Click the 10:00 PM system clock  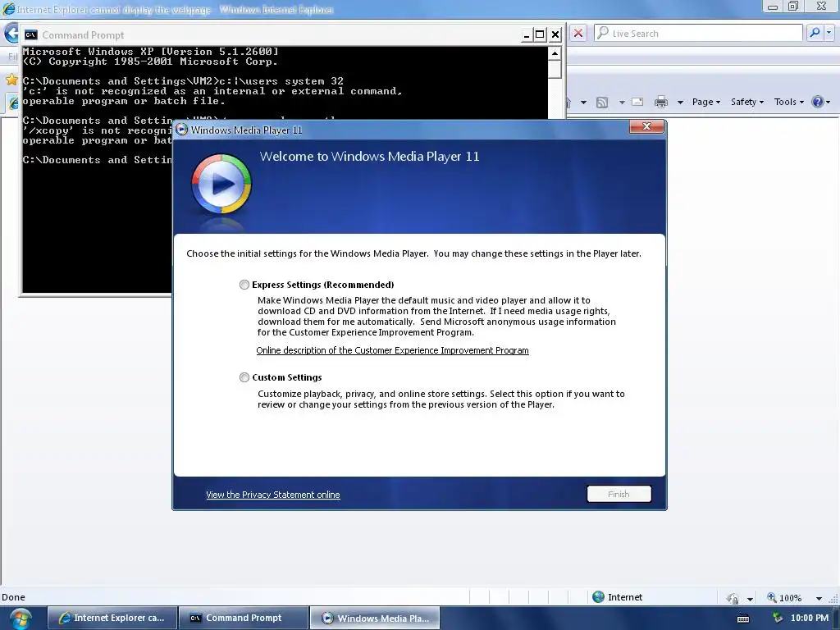click(x=810, y=619)
